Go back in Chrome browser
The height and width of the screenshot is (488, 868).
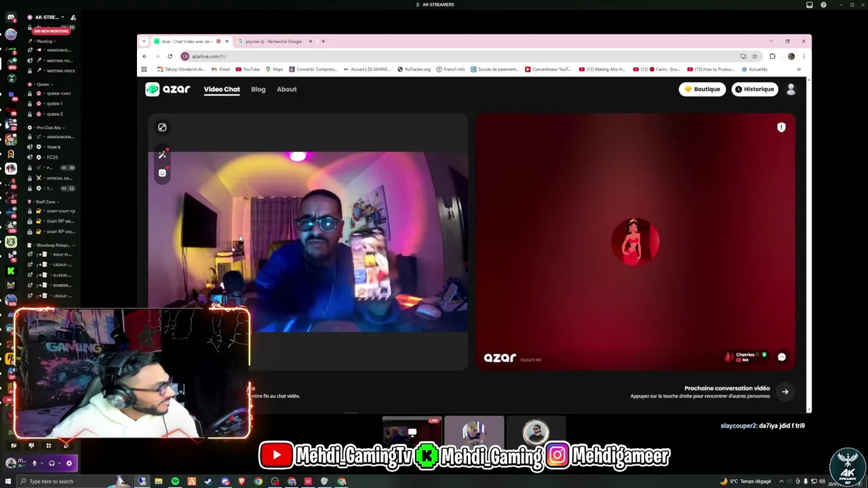point(144,56)
